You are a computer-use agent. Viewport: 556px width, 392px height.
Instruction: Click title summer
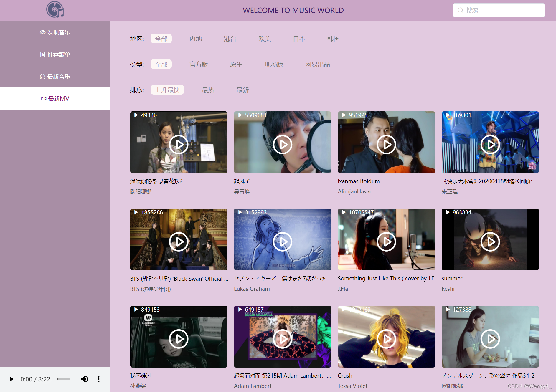[452, 279]
